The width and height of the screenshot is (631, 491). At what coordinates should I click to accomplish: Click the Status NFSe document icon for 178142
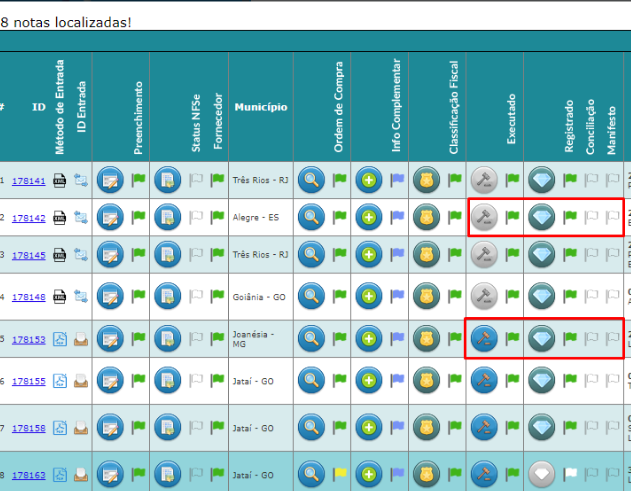coord(167,218)
